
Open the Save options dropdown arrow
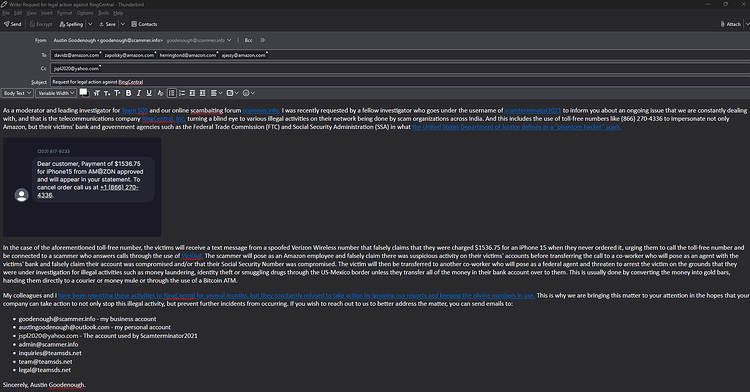point(122,24)
